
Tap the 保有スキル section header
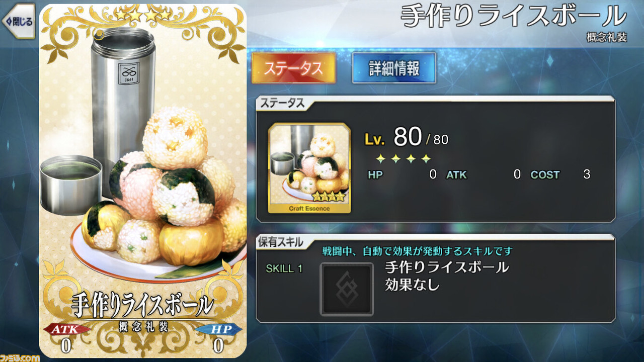pyautogui.click(x=281, y=242)
